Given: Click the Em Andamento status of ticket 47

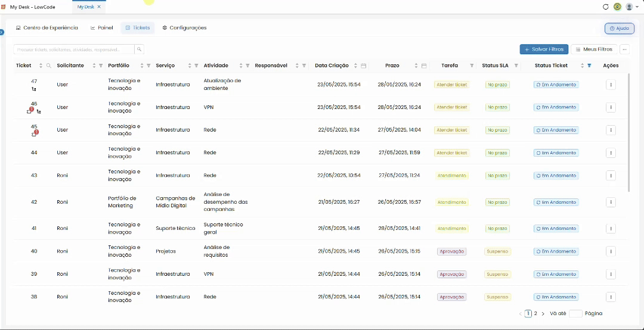Looking at the screenshot, I should [x=556, y=85].
